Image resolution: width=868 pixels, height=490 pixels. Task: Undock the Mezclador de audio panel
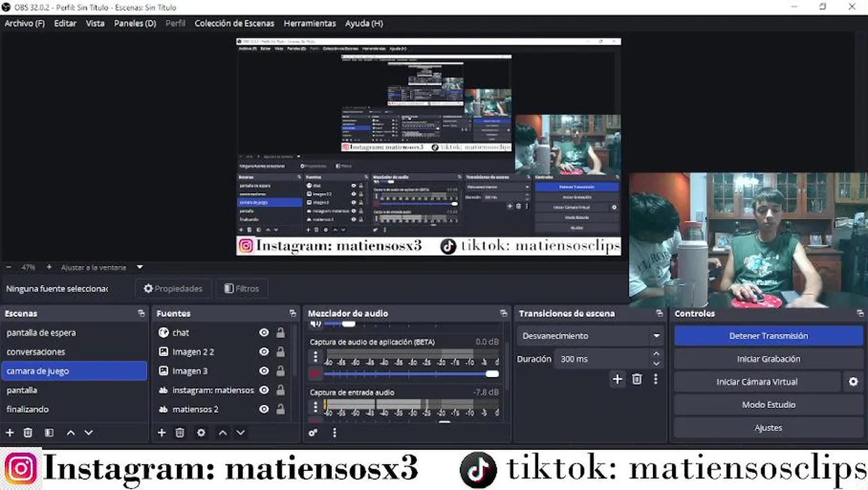click(503, 314)
